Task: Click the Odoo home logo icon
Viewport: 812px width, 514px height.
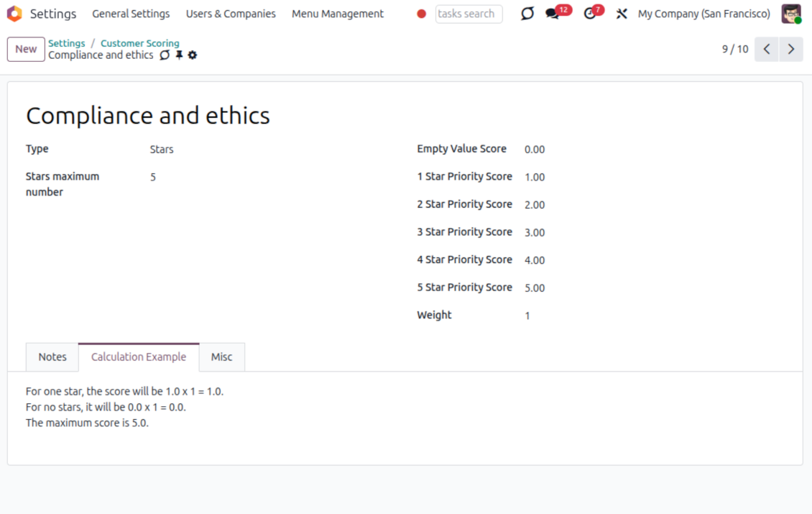Action: [14, 14]
